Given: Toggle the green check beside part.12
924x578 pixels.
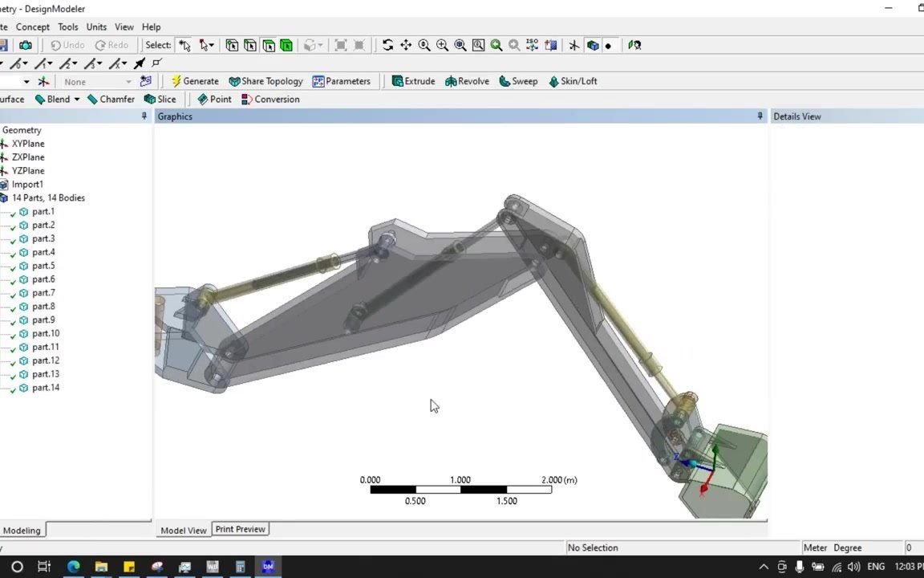Looking at the screenshot, I should [12, 360].
